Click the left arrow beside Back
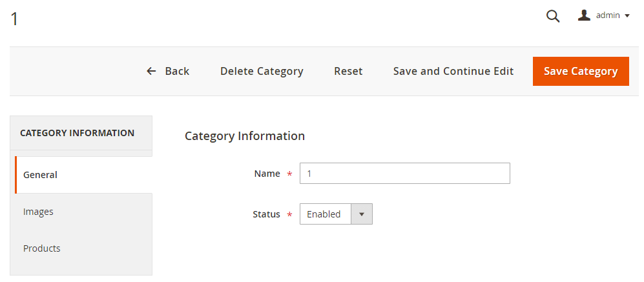 click(x=151, y=71)
